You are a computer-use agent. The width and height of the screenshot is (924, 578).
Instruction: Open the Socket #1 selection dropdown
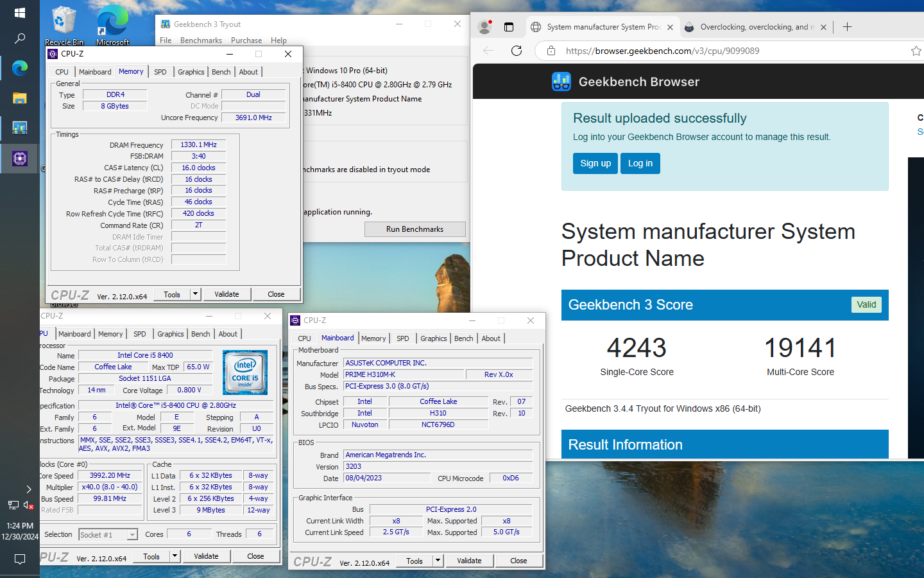click(132, 534)
